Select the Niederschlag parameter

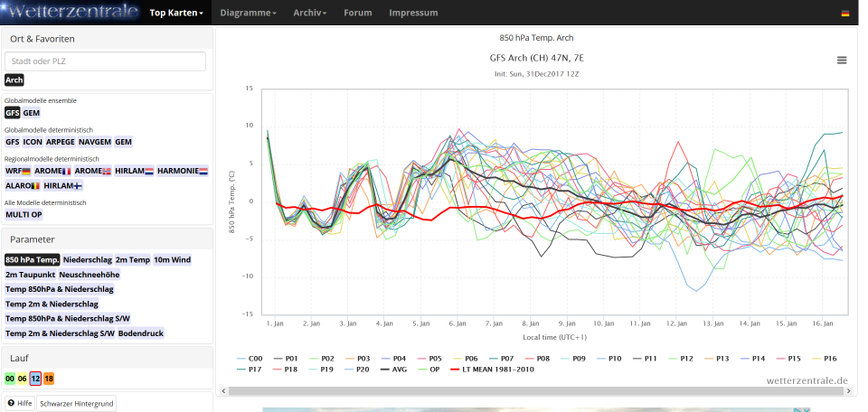[87, 259]
